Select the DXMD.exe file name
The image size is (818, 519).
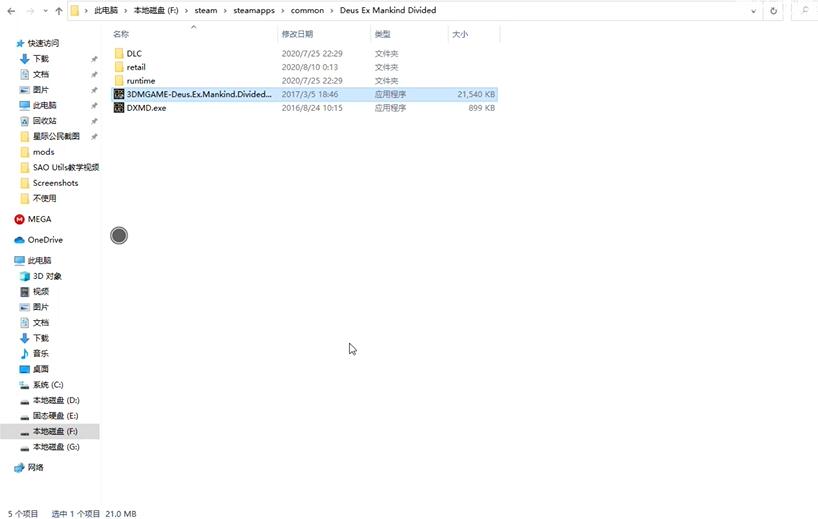pyautogui.click(x=147, y=108)
